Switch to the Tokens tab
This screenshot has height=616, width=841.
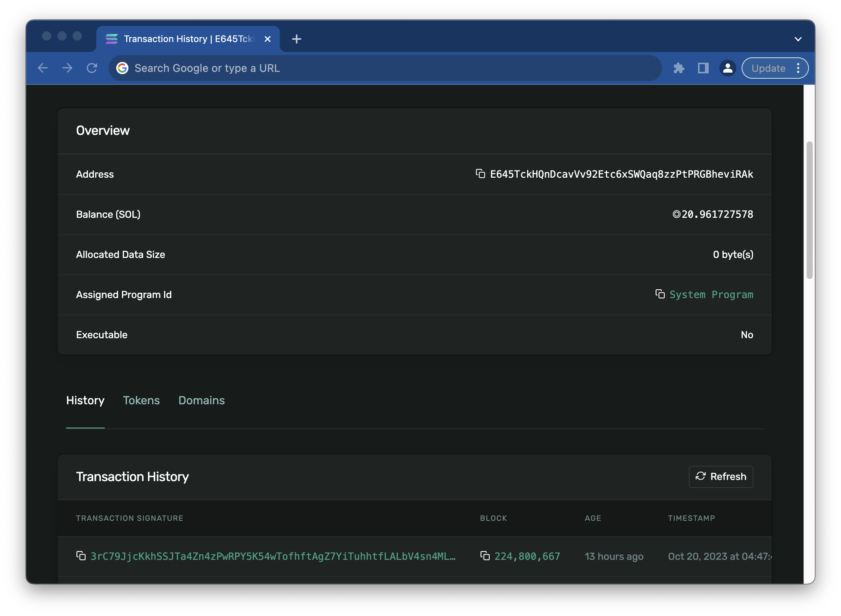point(141,400)
